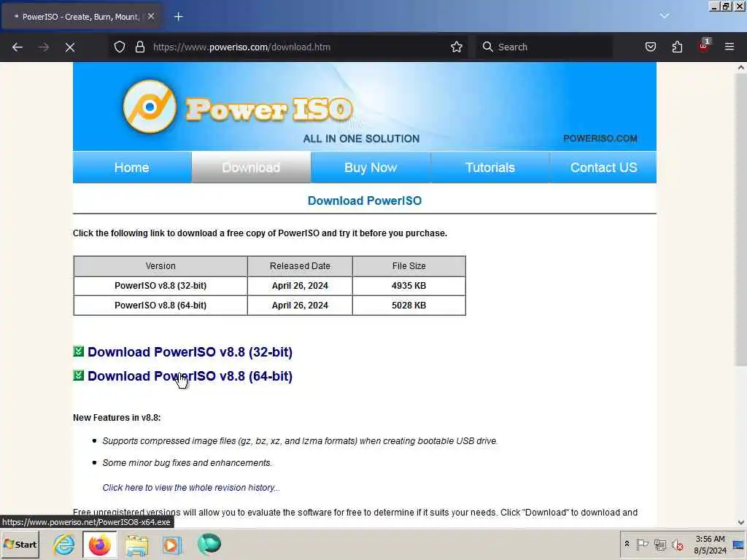
Task: Click the Show Desktop button in tray
Action: coord(739,544)
